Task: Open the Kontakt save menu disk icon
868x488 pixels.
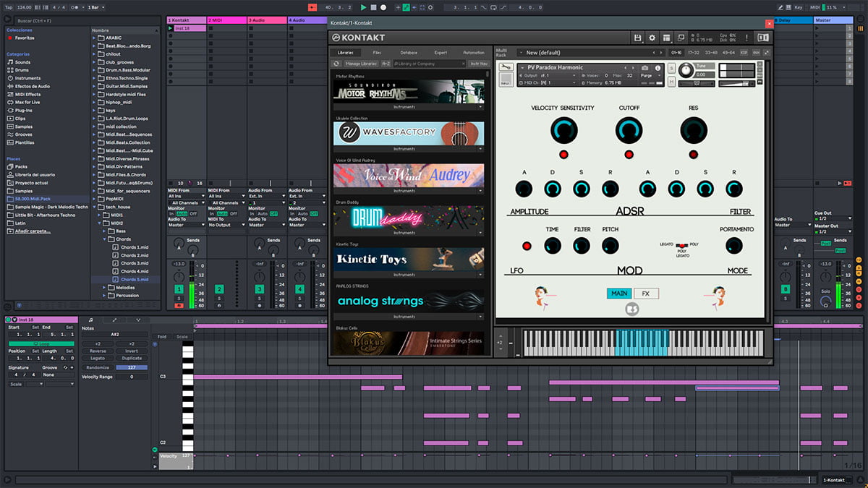Action: (x=637, y=38)
